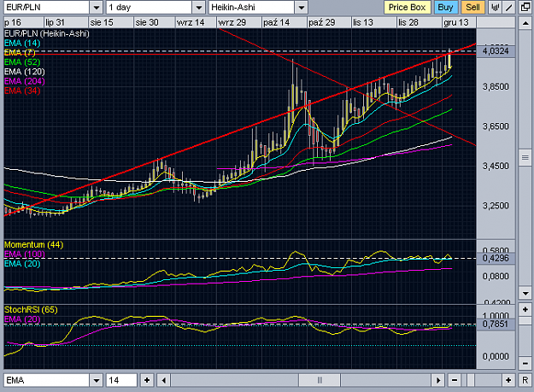Click the Heikin-Ashi chart style field
The height and width of the screenshot is (392, 534).
[x=251, y=7]
